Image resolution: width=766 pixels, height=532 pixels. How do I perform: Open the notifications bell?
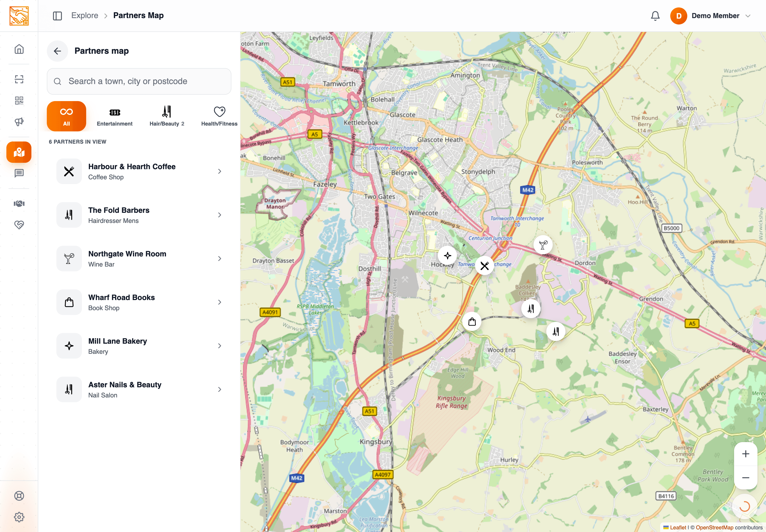point(655,16)
